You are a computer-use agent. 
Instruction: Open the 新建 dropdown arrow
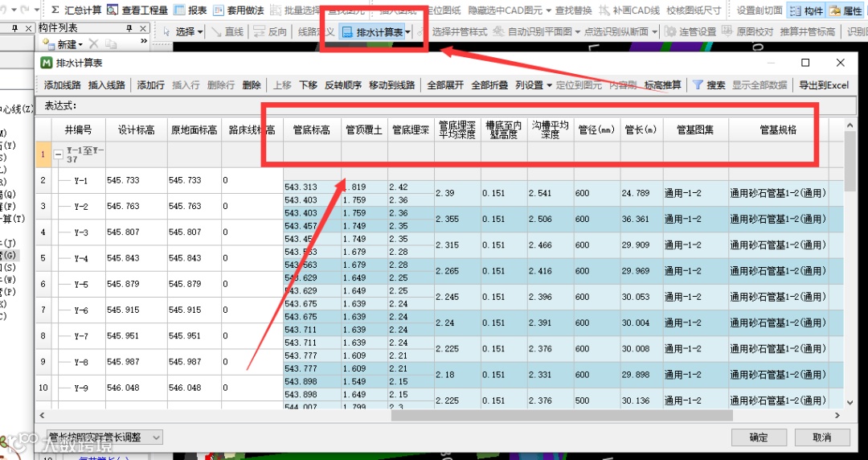point(81,44)
